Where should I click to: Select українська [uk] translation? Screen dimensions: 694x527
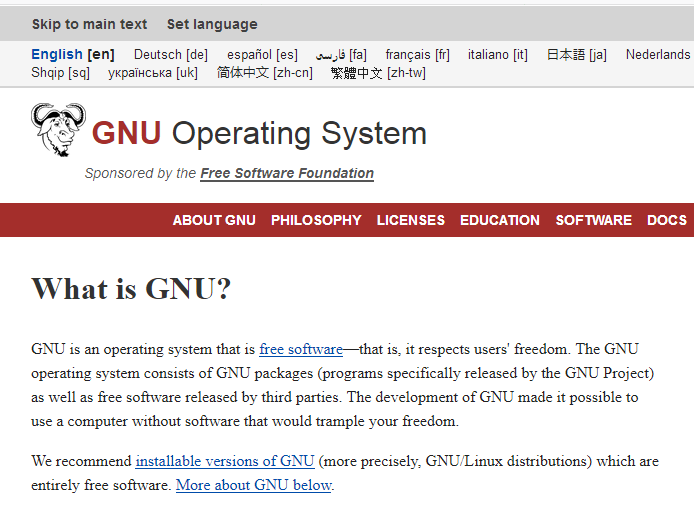pos(153,73)
